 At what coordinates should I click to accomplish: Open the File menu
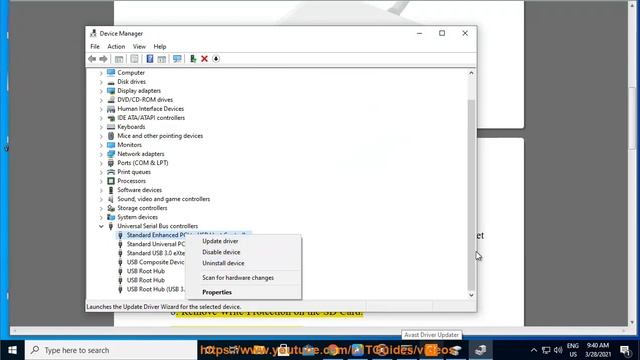click(95, 47)
